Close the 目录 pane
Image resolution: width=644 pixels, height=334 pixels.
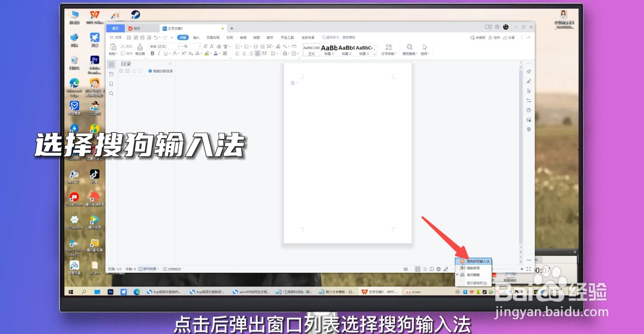pos(170,64)
